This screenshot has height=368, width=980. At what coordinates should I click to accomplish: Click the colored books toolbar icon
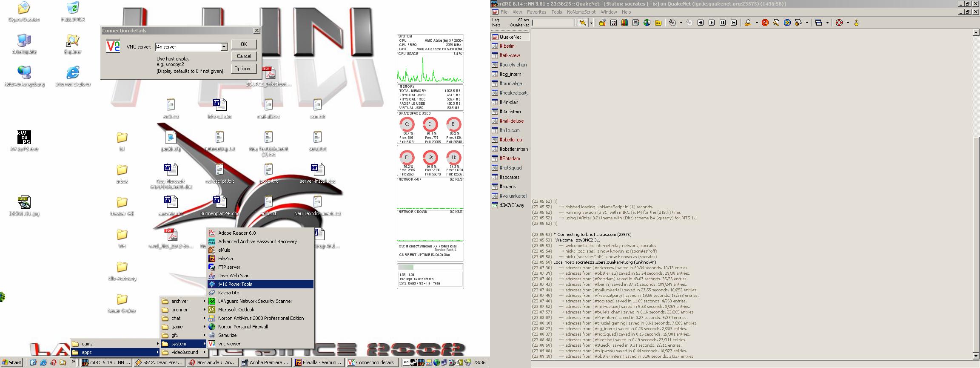point(624,23)
